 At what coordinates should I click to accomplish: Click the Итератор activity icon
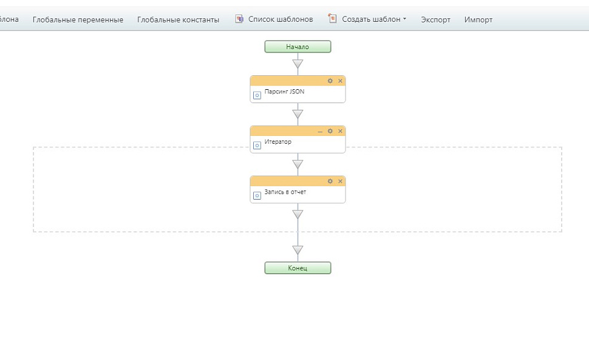click(257, 146)
